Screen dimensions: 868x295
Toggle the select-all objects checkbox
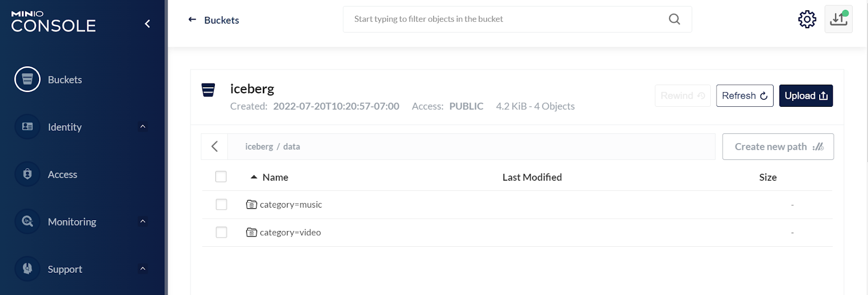221,177
